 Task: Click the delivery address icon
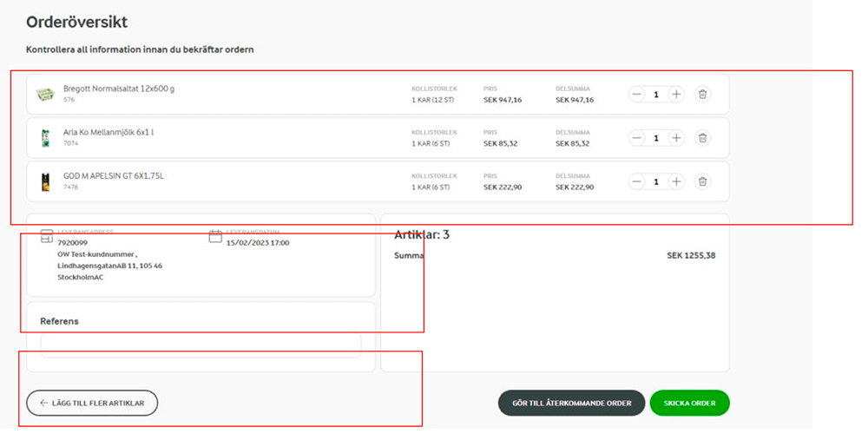click(x=47, y=237)
